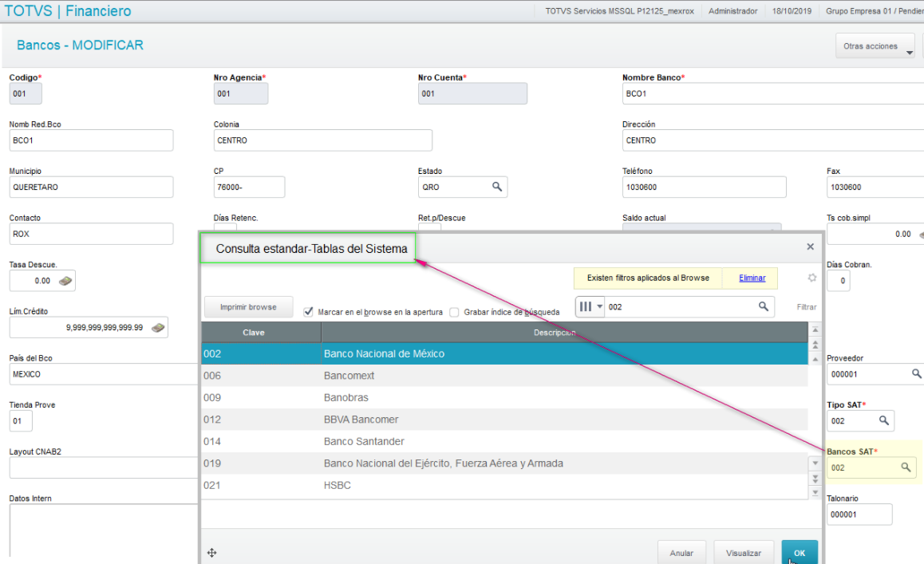Click the CP postal code field
This screenshot has width=924, height=564.
[249, 187]
